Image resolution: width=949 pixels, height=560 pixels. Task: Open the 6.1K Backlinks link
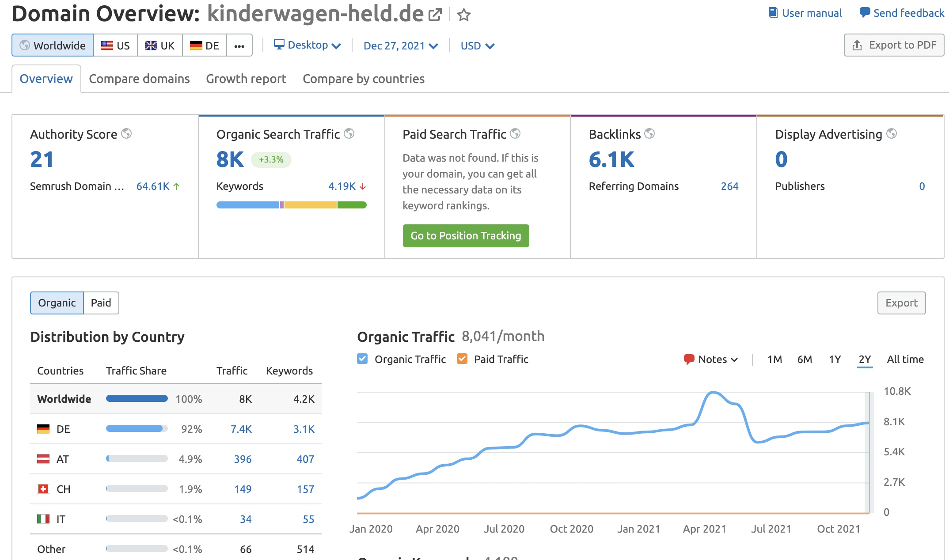pos(612,159)
